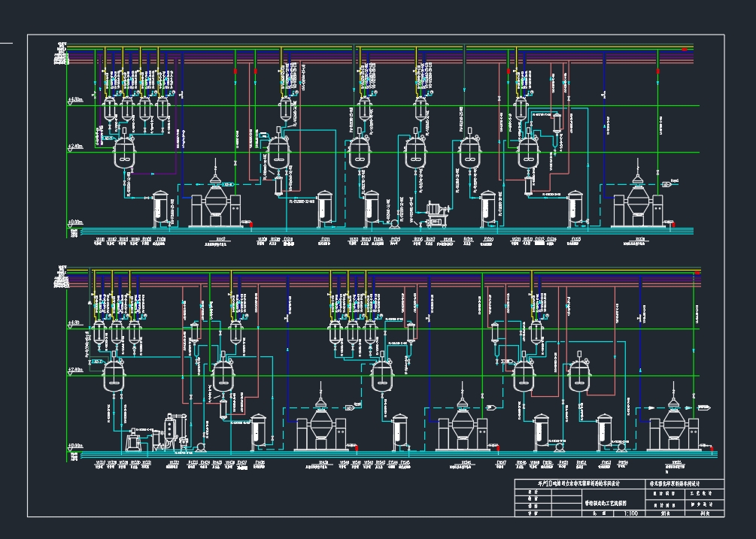Click red end cap on lower diagram's top header
The image size is (756, 539).
697,273
